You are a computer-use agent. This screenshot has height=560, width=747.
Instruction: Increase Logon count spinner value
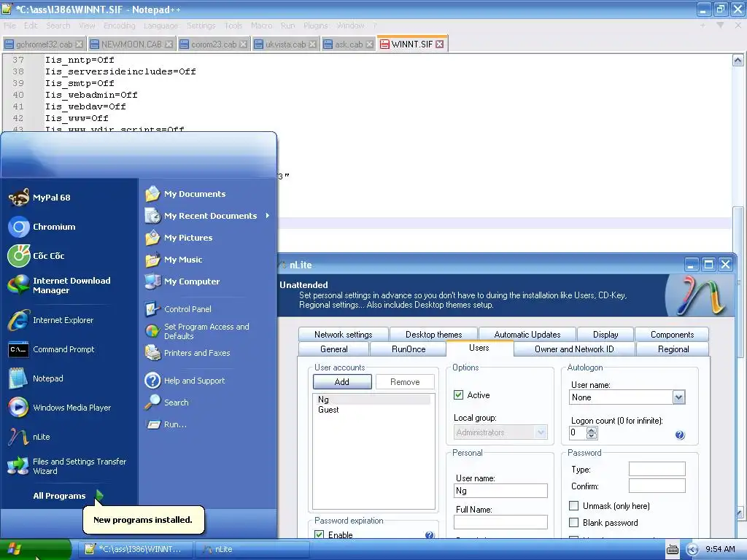tap(592, 429)
